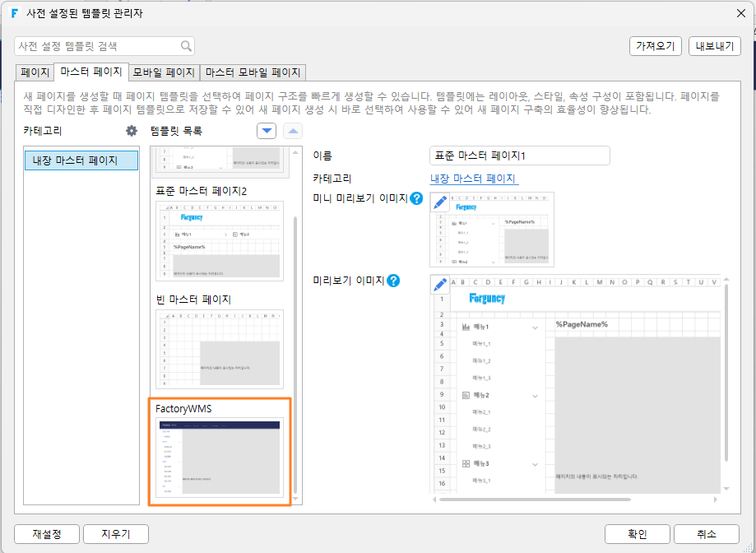Open help for mini preview image
The width and height of the screenshot is (756, 553).
[x=416, y=198]
